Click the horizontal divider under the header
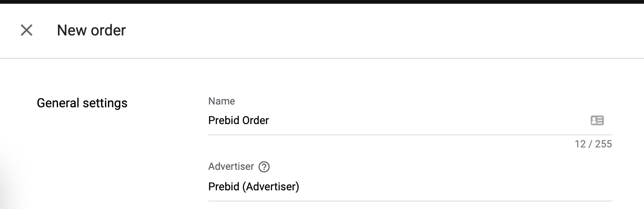The image size is (644, 209). (x=322, y=58)
